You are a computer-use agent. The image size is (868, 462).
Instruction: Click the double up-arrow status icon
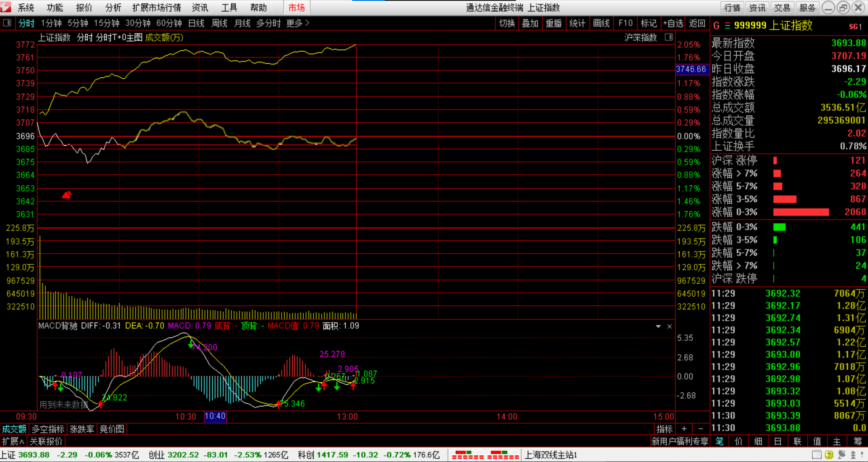[x=853, y=455]
